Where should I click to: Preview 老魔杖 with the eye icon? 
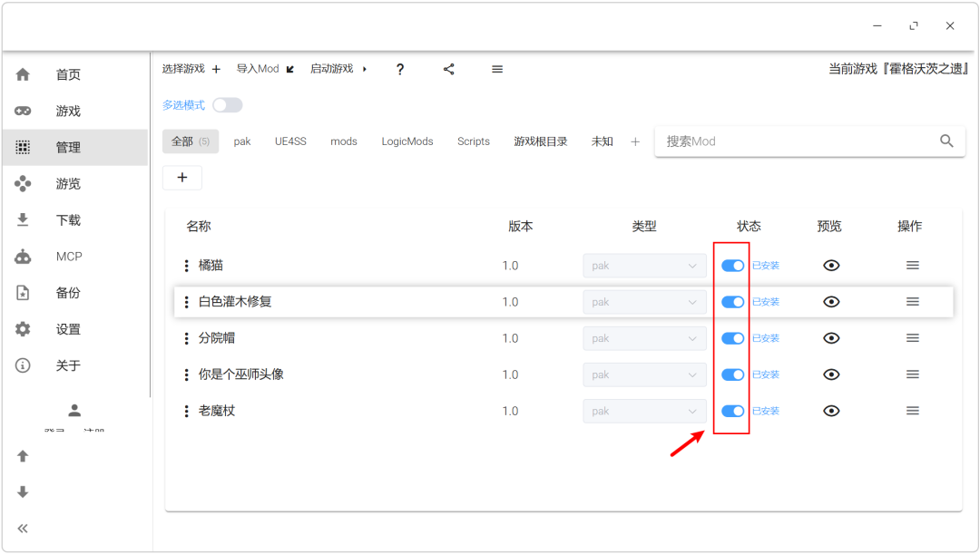pos(831,411)
